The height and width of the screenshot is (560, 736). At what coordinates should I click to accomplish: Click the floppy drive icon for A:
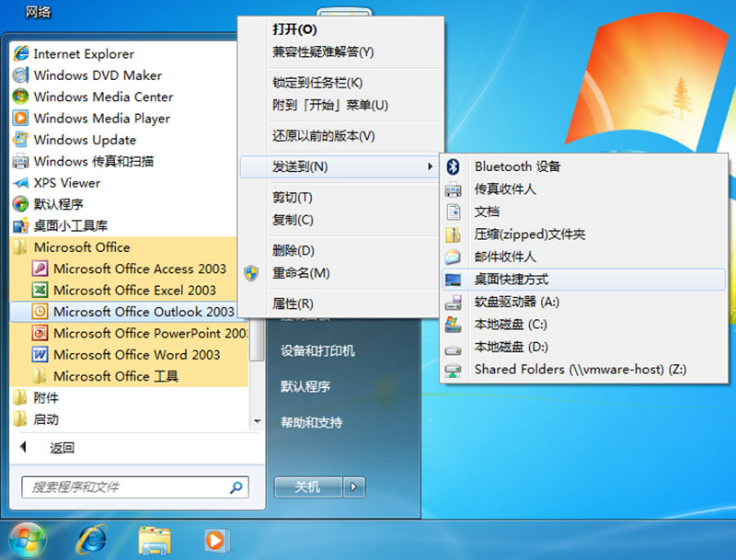point(453,302)
